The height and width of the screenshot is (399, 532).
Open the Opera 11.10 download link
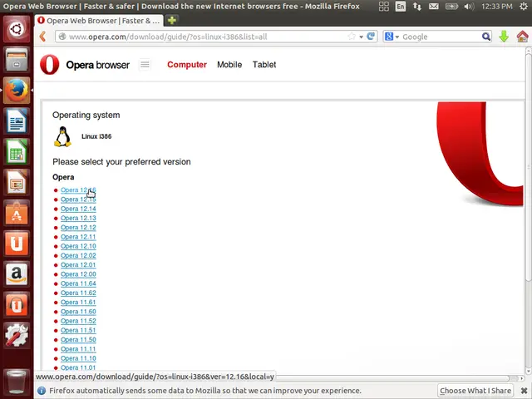78,358
